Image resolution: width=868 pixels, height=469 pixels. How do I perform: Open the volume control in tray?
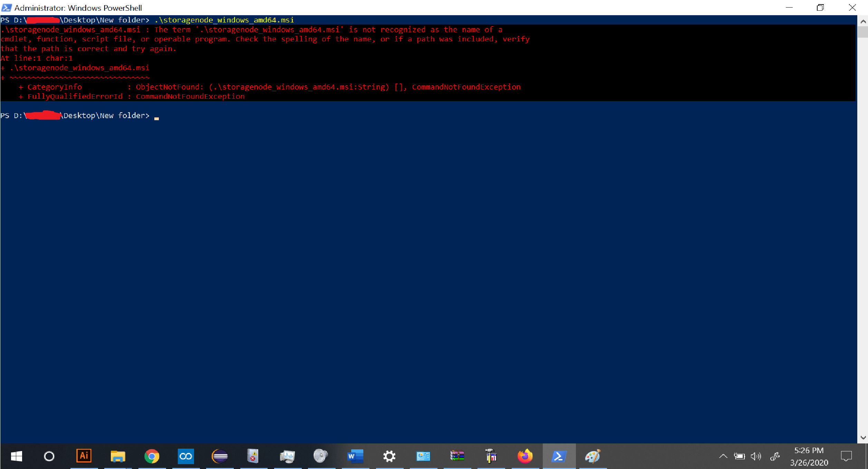[x=755, y=456]
